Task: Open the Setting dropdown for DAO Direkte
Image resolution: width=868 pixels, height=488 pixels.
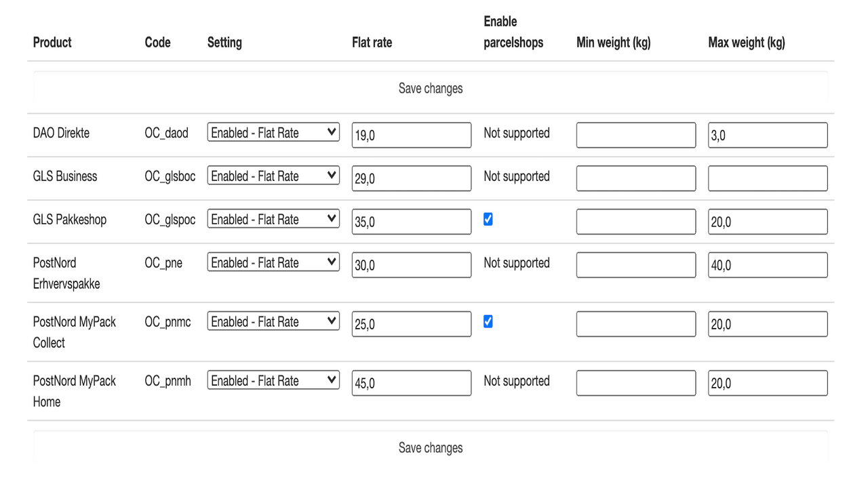Action: click(x=273, y=132)
